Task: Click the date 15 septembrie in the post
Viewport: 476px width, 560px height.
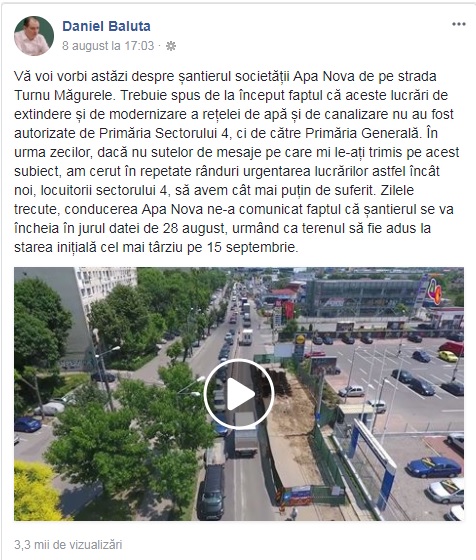Action: click(x=251, y=247)
